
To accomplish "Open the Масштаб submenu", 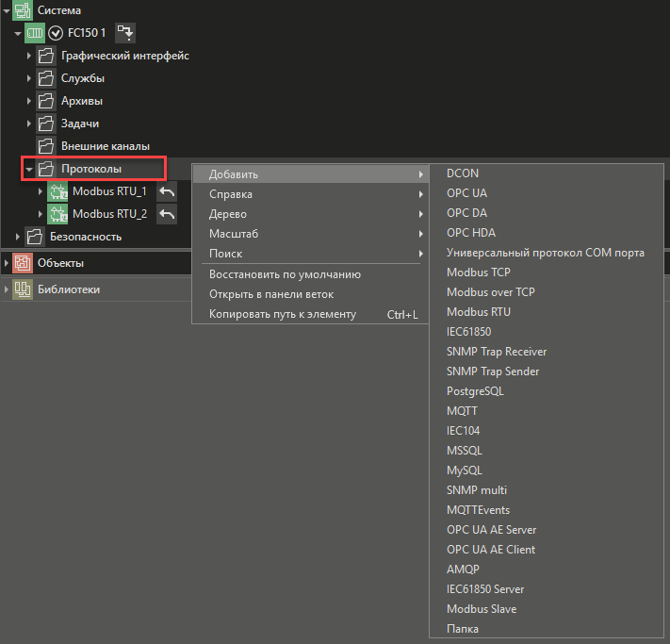I will (311, 234).
